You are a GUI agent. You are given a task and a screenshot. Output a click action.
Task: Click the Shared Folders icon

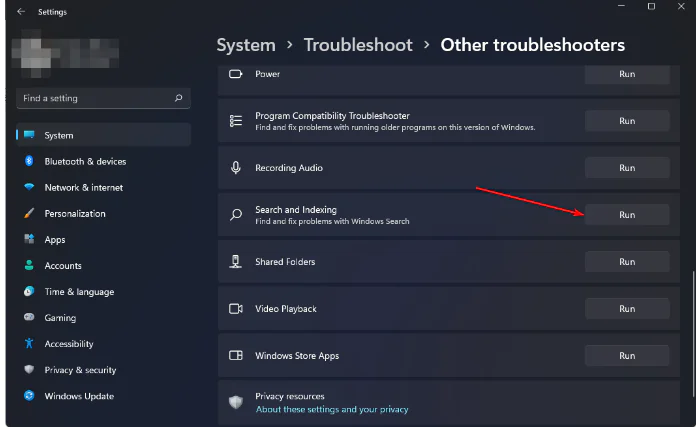[x=236, y=261]
